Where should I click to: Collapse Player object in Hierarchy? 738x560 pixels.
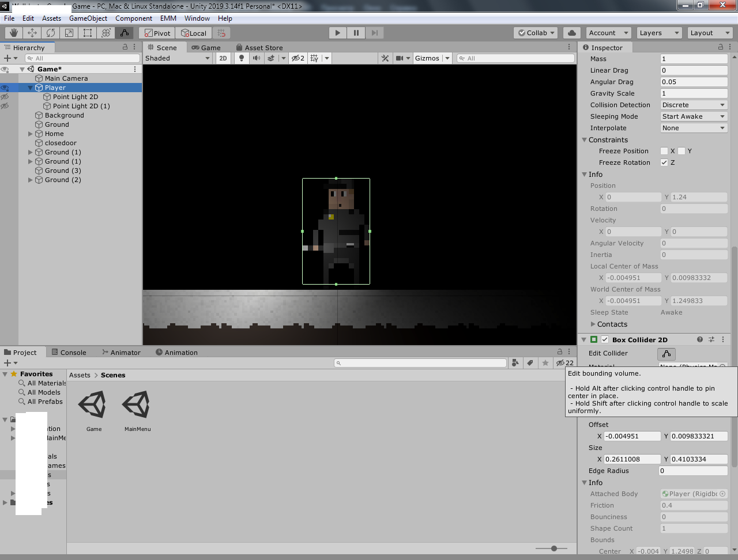click(31, 88)
